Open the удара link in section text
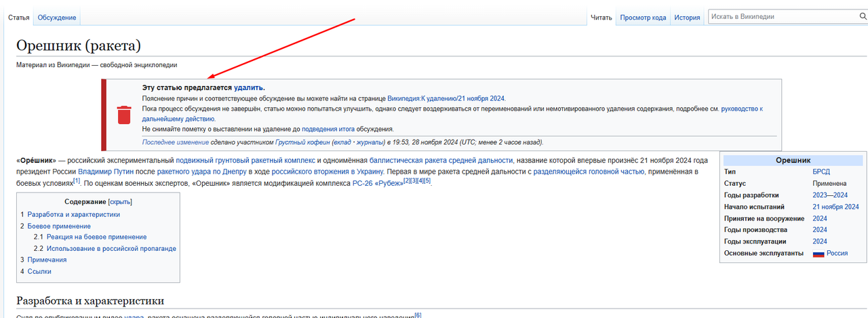This screenshot has height=318, width=868. click(x=134, y=316)
